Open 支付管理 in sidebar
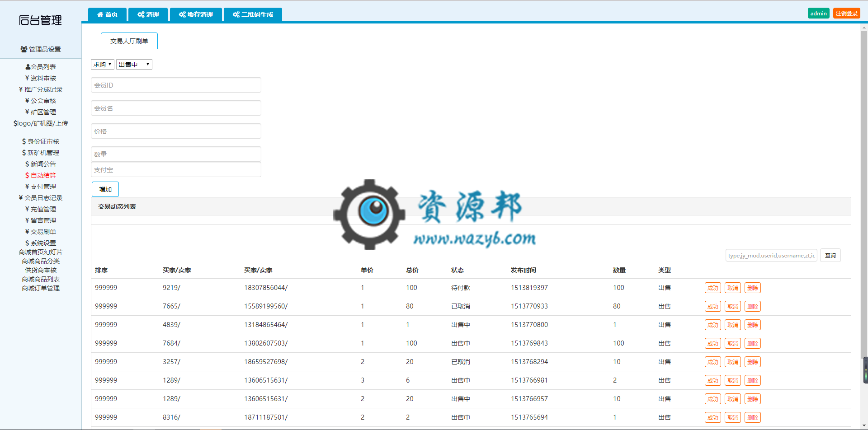Screen dimensions: 868x430 41,186
